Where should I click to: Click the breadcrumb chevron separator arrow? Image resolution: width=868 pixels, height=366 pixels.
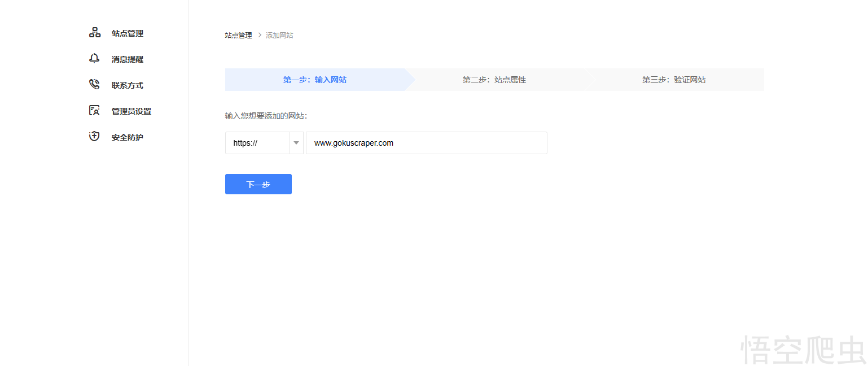260,35
